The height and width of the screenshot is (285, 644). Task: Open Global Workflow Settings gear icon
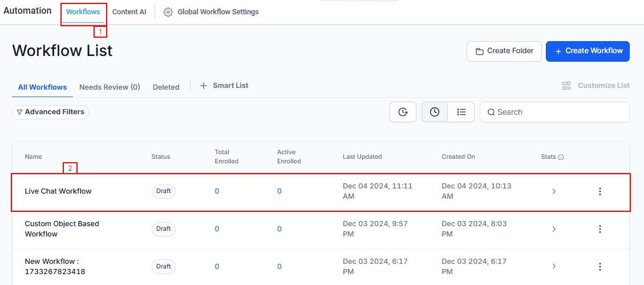[x=168, y=12]
